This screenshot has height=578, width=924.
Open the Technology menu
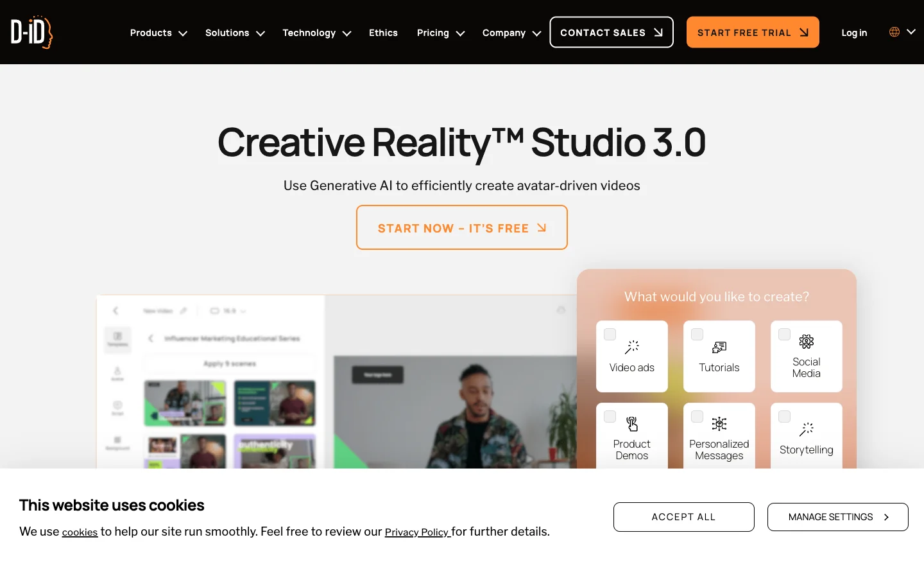(x=309, y=33)
